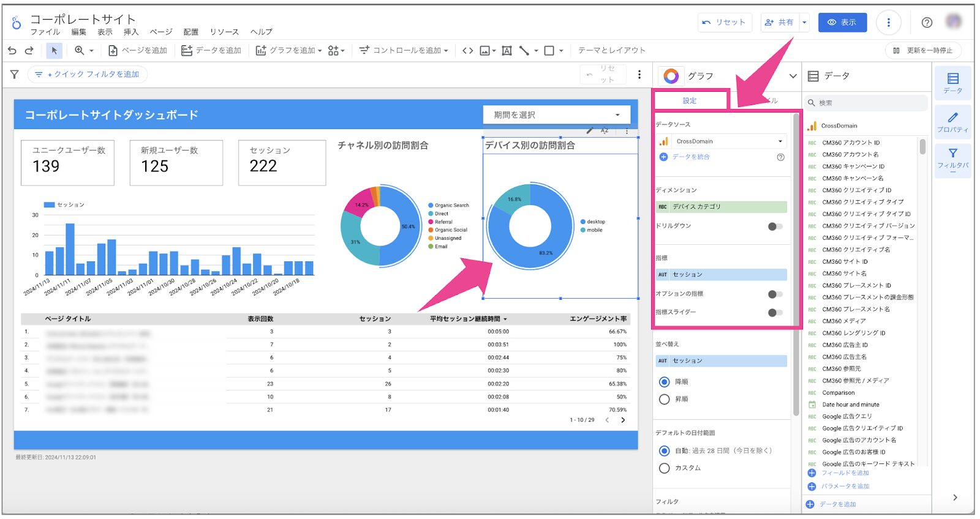Click the help icon beside data blend

(x=780, y=157)
